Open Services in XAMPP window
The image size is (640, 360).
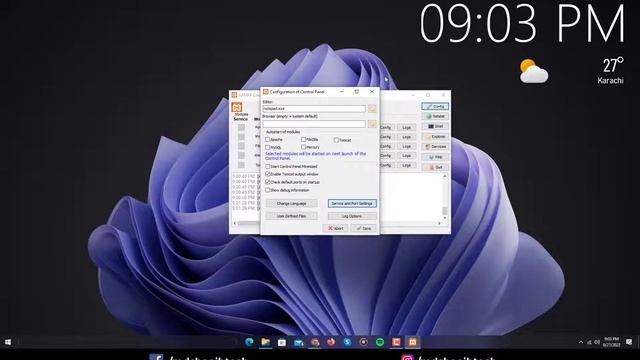435,147
